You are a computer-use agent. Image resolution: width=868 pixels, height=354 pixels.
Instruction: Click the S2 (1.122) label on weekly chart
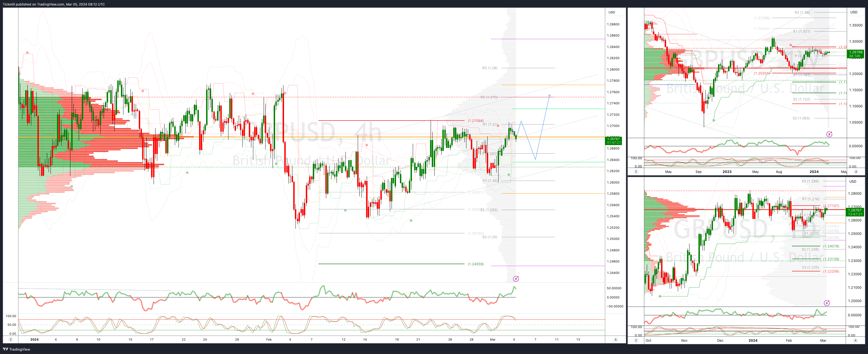[802, 99]
